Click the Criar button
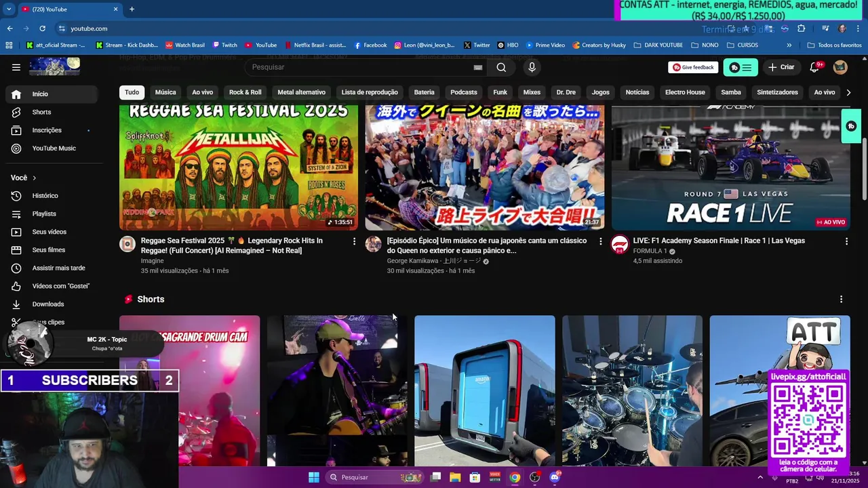Image resolution: width=868 pixels, height=488 pixels. 781,67
